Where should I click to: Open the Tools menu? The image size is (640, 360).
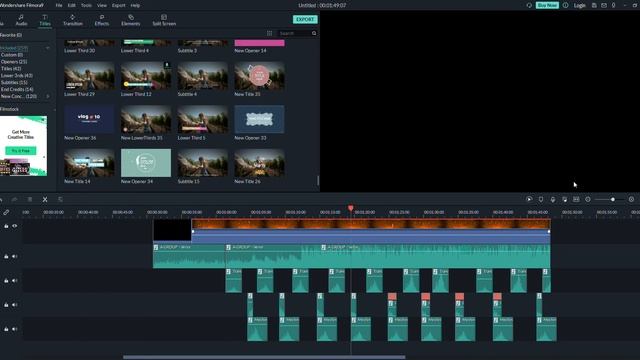click(x=86, y=5)
